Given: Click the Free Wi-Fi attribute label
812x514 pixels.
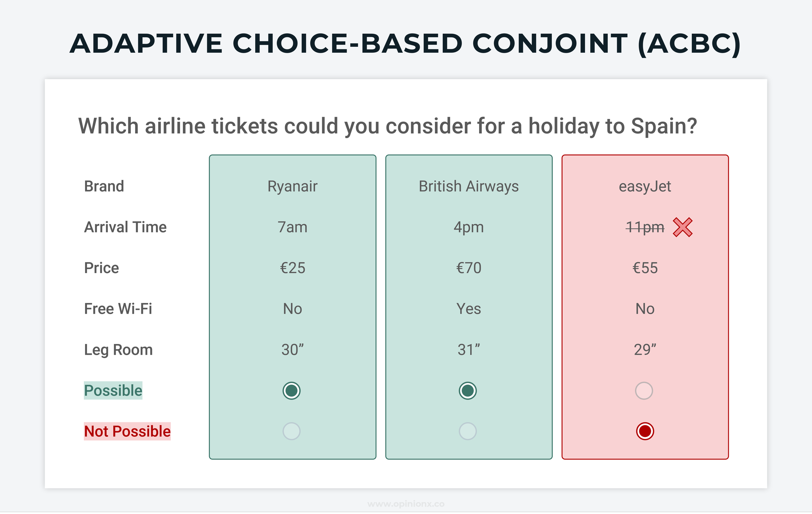Looking at the screenshot, I should click(118, 309).
